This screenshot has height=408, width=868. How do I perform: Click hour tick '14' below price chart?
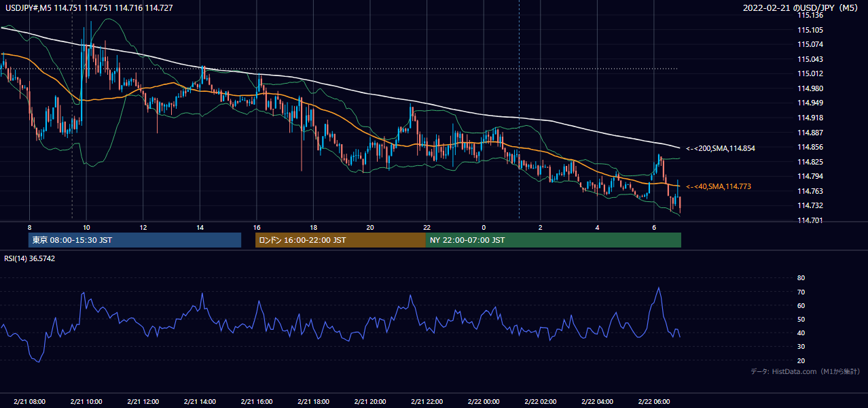pos(200,226)
